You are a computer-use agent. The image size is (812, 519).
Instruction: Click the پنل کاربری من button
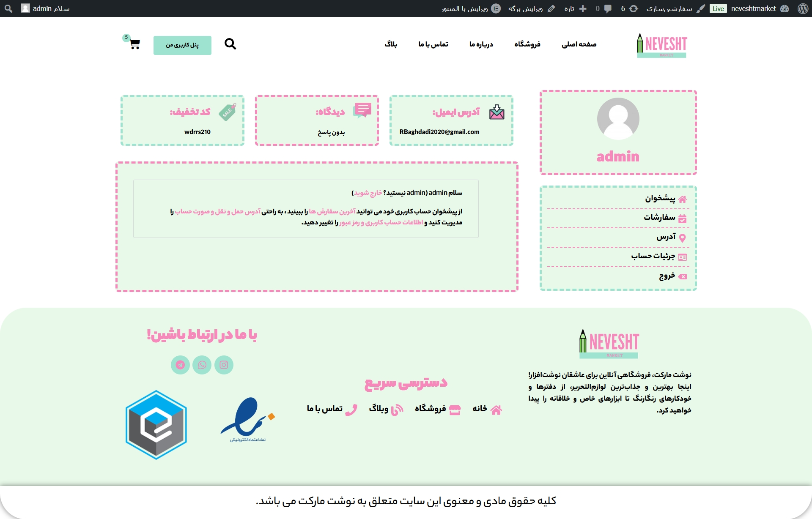point(182,45)
